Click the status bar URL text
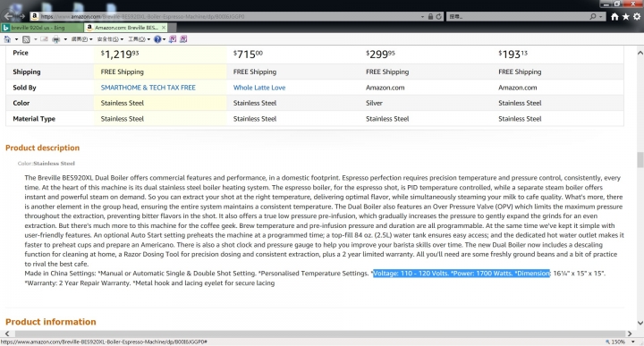 point(104,342)
